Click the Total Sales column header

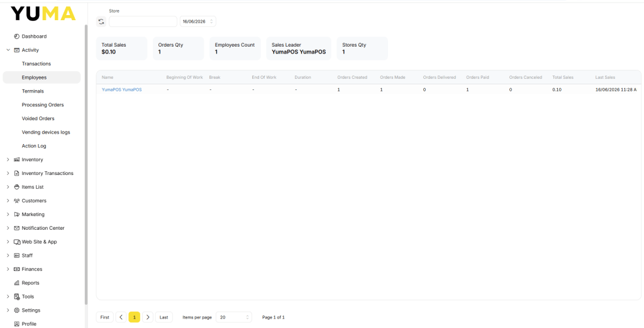[x=563, y=77]
